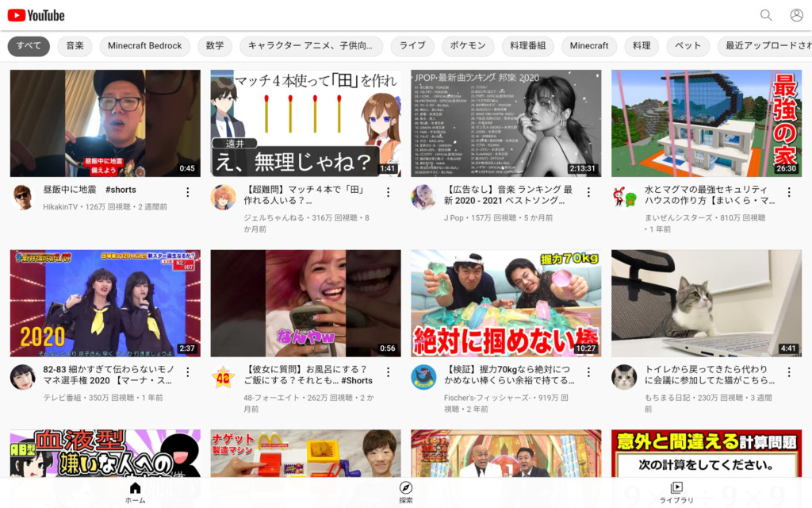Viewport: 812px width, 508px height.
Task: Open more options for 水とマグマ video
Action: tap(789, 192)
